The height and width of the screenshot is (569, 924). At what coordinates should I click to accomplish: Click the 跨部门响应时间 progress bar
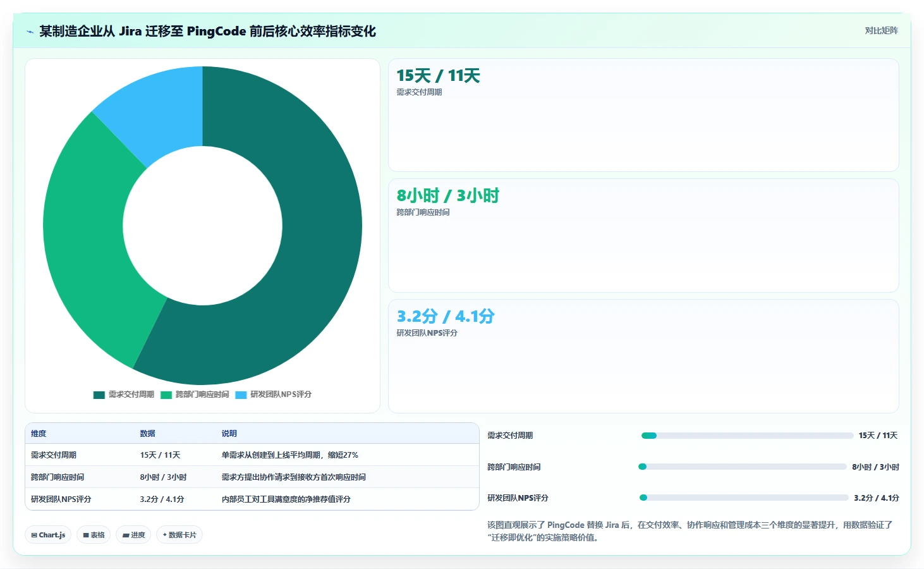[x=742, y=467]
